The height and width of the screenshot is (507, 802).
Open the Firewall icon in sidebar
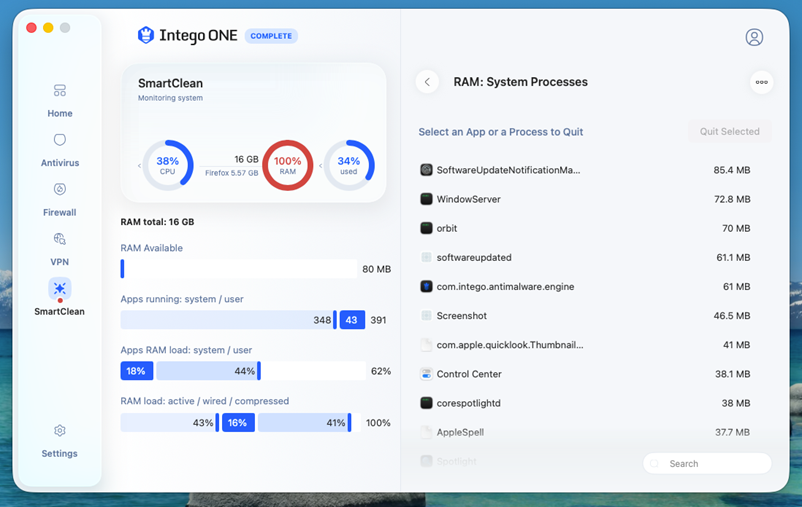[x=60, y=189]
